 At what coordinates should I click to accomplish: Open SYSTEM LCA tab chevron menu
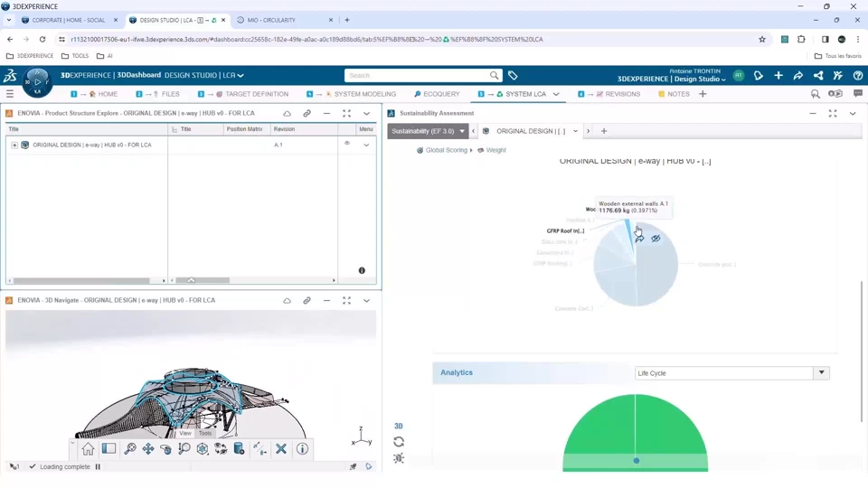click(x=556, y=94)
